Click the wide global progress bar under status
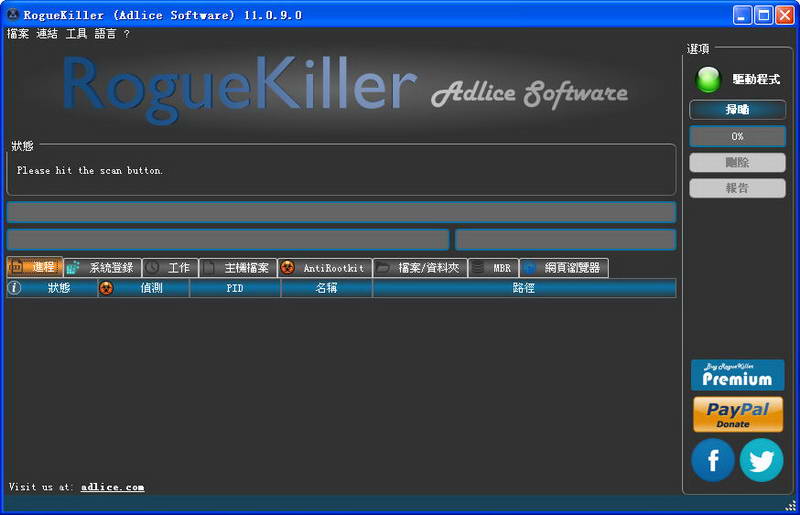 click(341, 212)
